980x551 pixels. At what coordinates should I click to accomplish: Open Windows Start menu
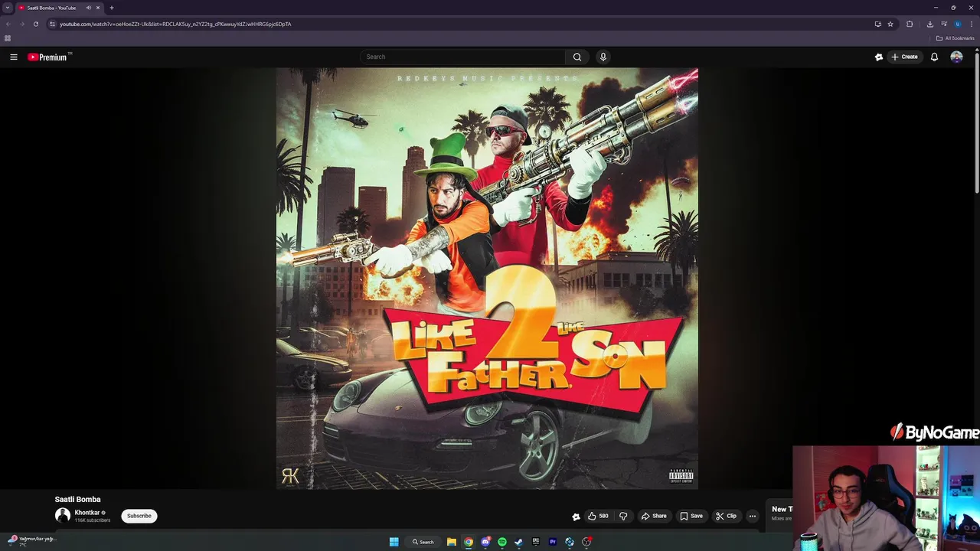(x=394, y=542)
